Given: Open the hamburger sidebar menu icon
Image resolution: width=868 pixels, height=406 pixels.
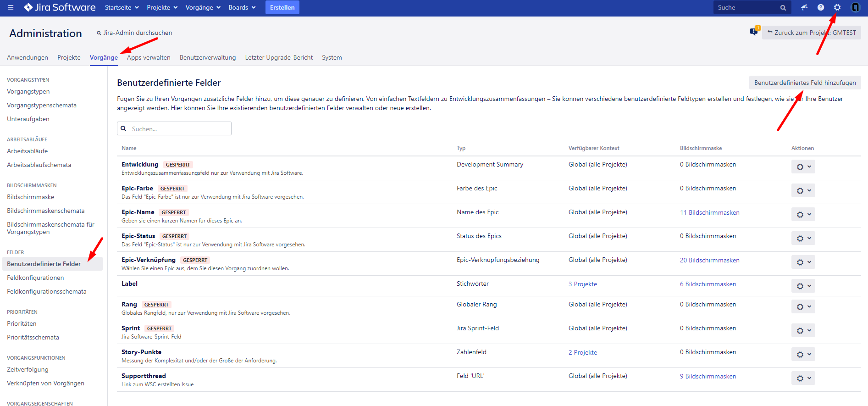Looking at the screenshot, I should (11, 7).
